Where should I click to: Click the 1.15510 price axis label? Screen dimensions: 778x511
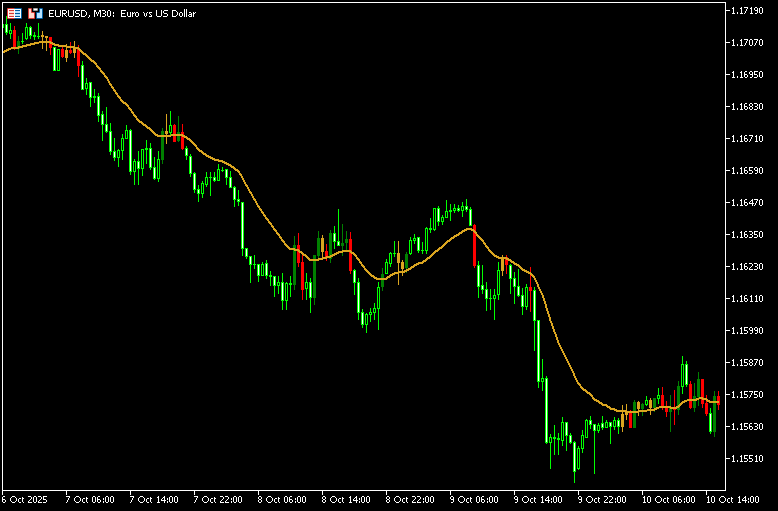(x=748, y=459)
